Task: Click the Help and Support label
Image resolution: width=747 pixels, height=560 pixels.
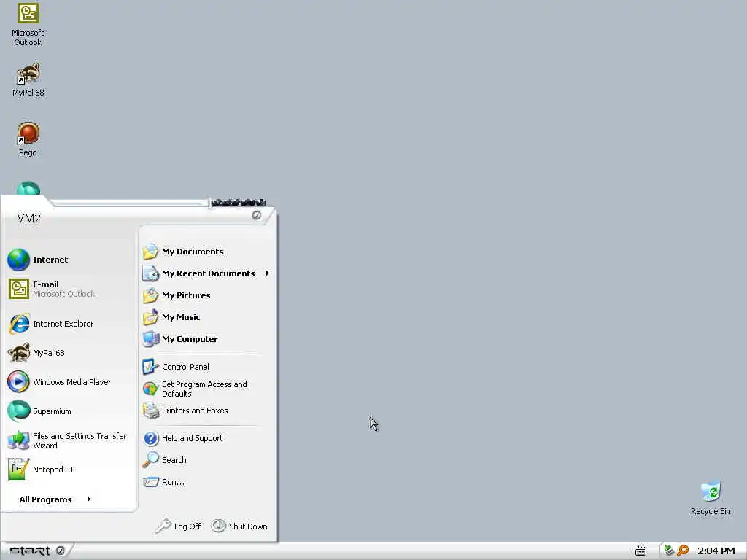Action: pyautogui.click(x=192, y=438)
